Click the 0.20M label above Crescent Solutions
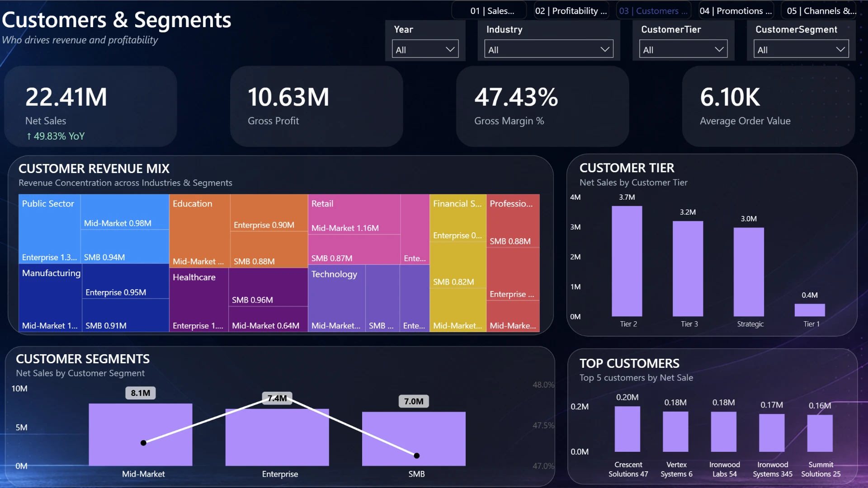Image resolution: width=868 pixels, height=488 pixels. [627, 397]
